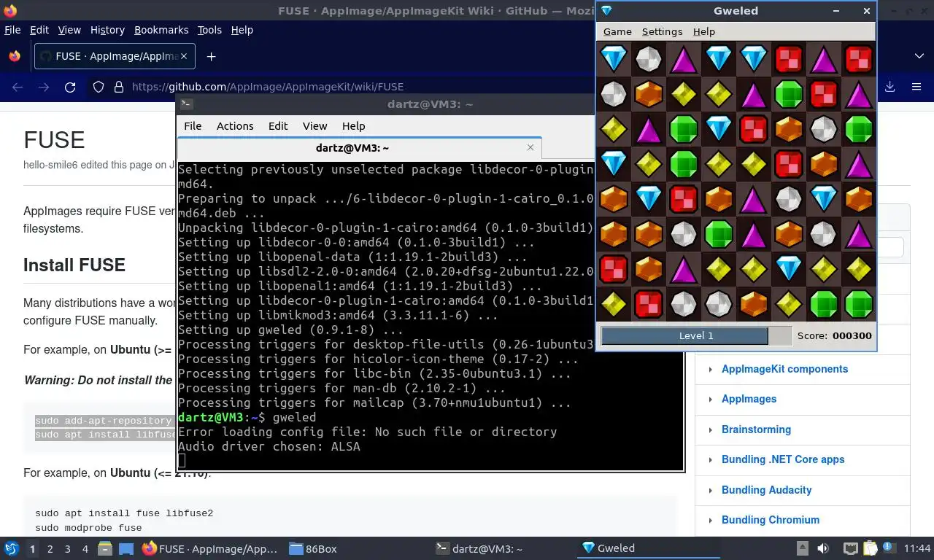The width and height of the screenshot is (934, 560).
Task: Click the terminal window title icon
Action: [x=187, y=104]
